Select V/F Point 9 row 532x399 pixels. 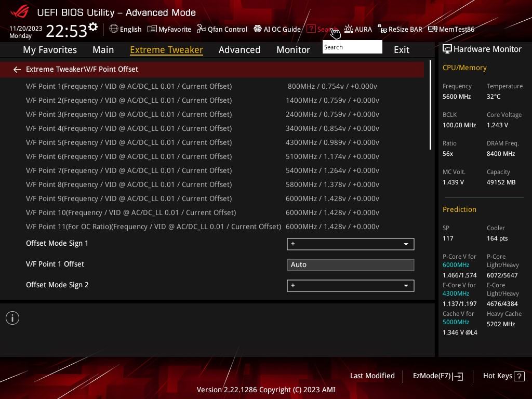(212, 198)
